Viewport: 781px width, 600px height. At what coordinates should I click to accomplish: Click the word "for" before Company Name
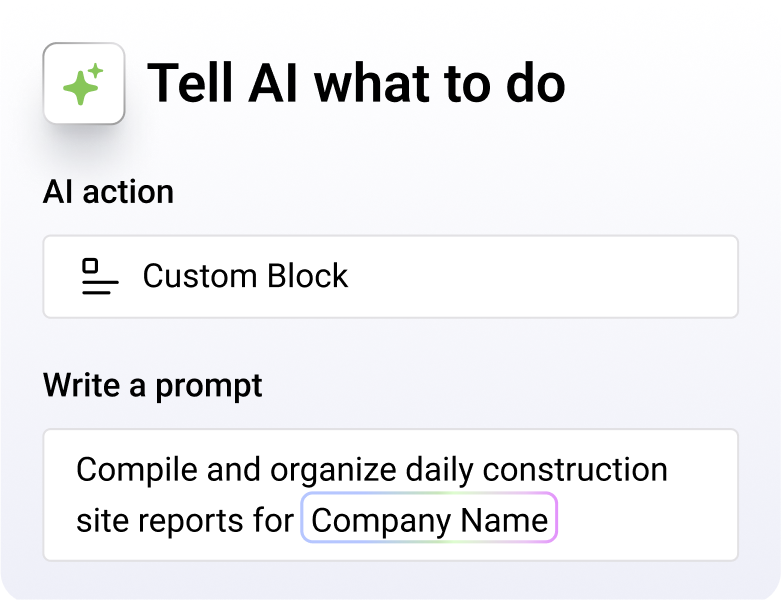tap(274, 521)
